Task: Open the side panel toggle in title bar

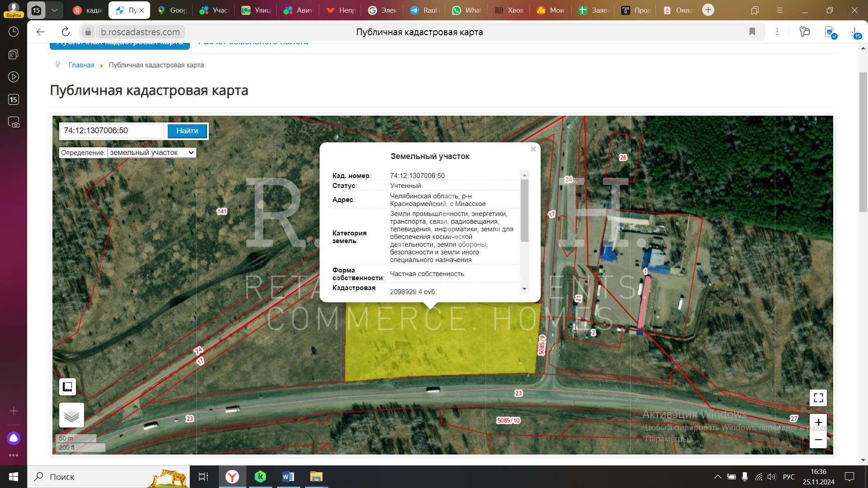Action: [x=755, y=10]
